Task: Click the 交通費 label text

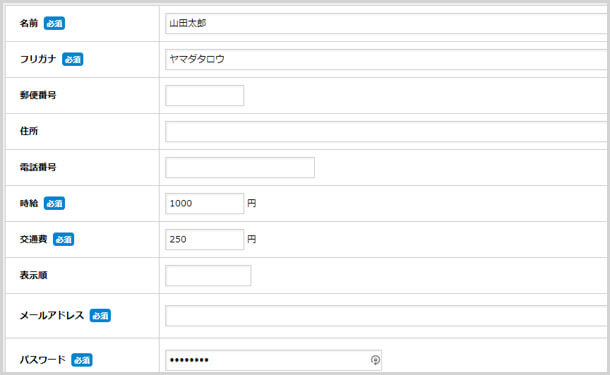Action: click(33, 239)
